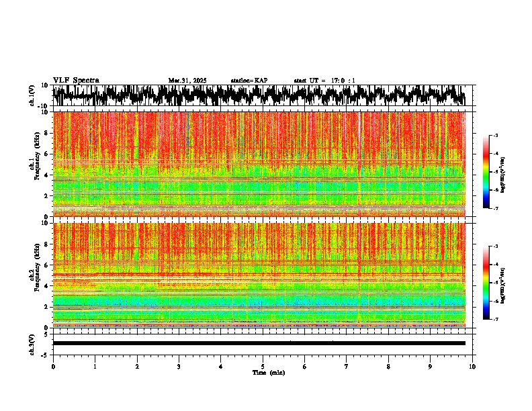Click inside the ch.1 spectrogram plot

(259, 164)
